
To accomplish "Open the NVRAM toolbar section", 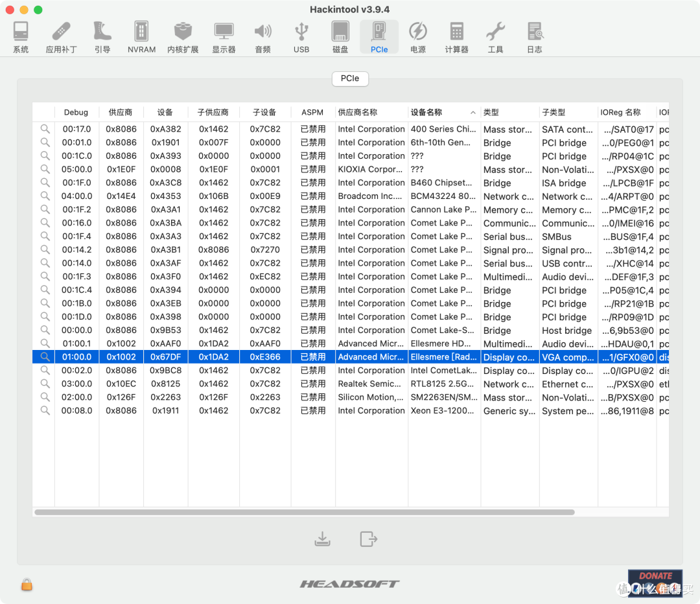I will [141, 38].
